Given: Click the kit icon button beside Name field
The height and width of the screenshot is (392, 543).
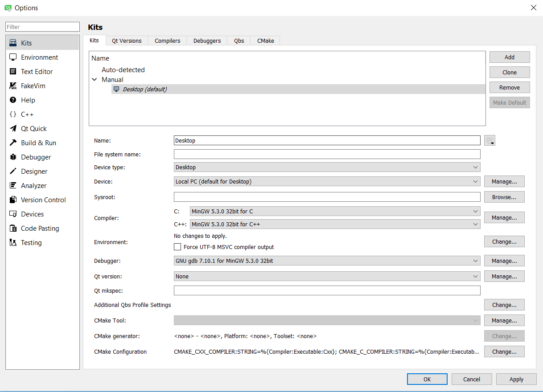Looking at the screenshot, I should [x=490, y=141].
